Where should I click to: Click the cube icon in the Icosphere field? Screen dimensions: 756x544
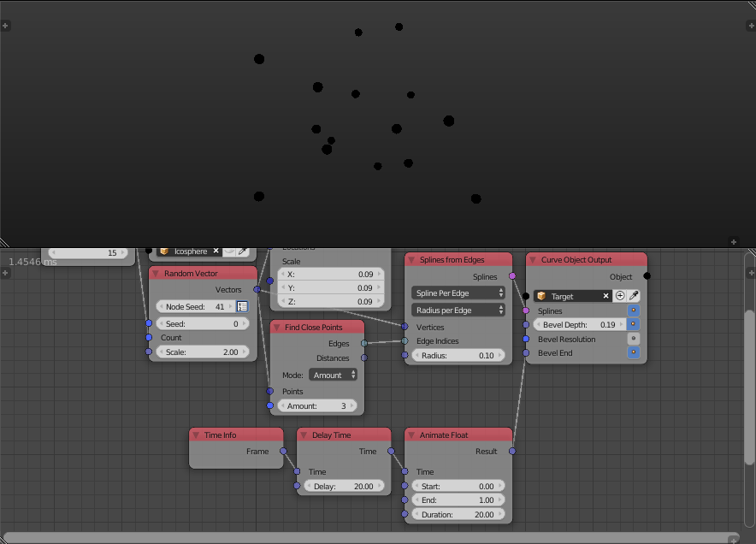point(164,251)
